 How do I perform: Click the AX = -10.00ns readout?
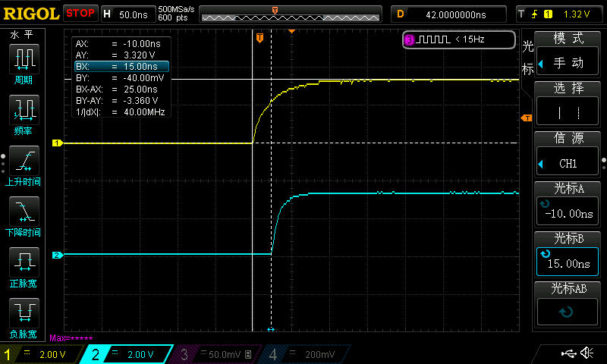point(118,44)
